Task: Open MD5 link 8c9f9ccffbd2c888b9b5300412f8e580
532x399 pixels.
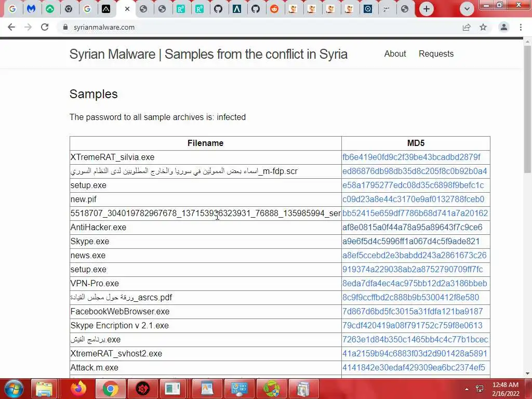Action: tap(410, 297)
